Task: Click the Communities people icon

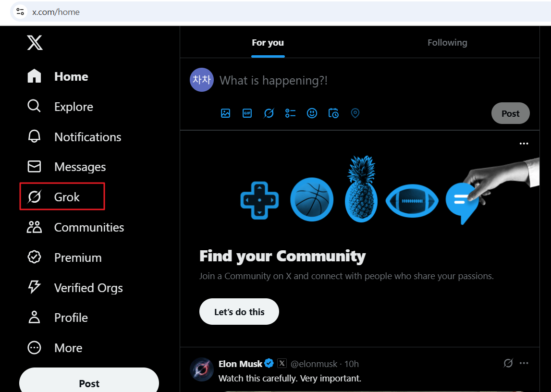Action: coord(34,227)
